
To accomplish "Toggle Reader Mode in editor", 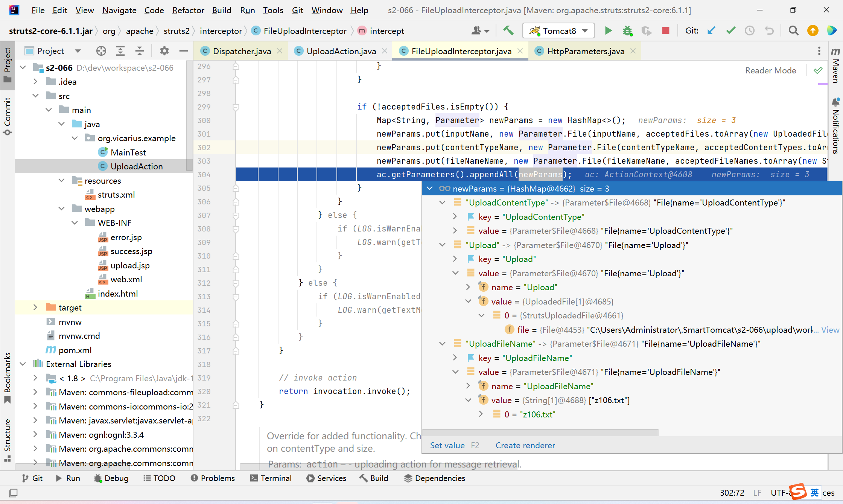I will (x=770, y=70).
